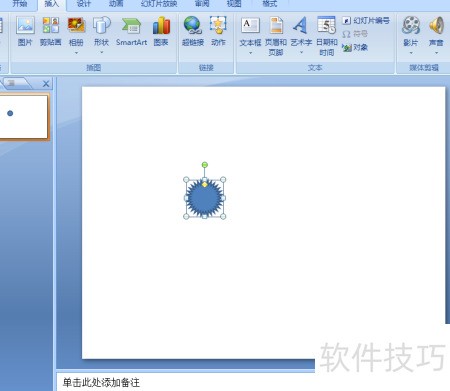This screenshot has height=391, width=450.
Task: Open the 影片 movie dropdown
Action: 411,53
